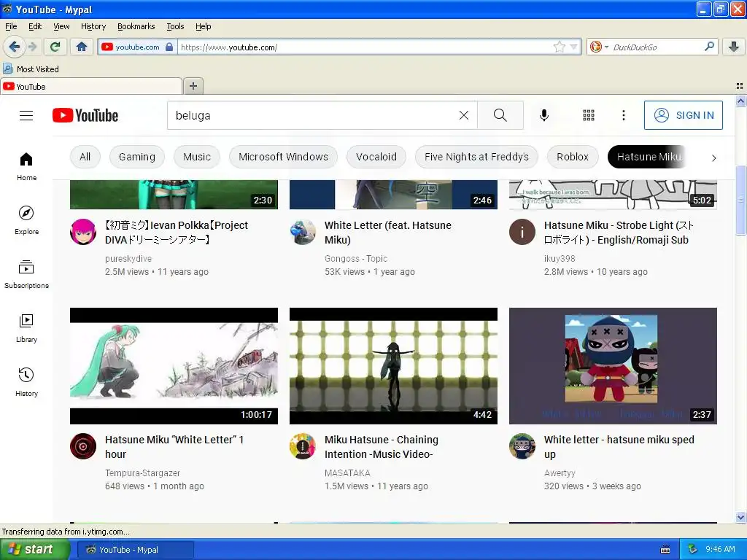Select the Vocaloid filter chip
The height and width of the screenshot is (560, 747).
coord(376,157)
